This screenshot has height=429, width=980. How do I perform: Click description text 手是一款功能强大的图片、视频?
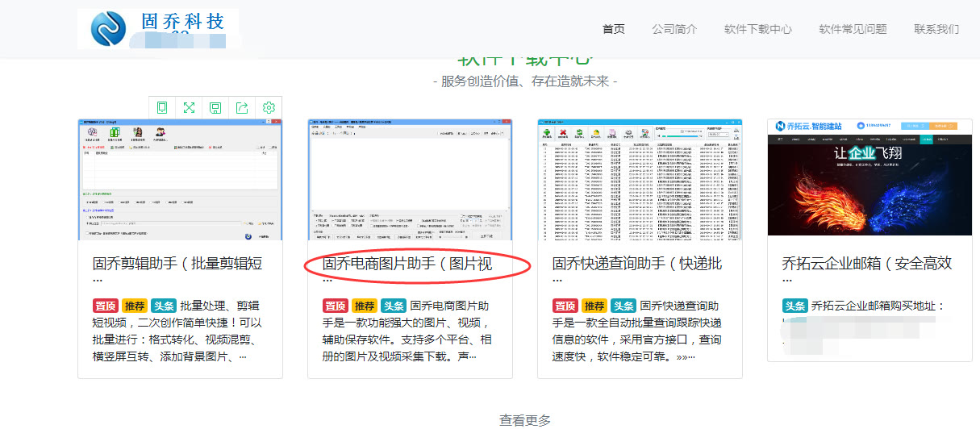406,323
